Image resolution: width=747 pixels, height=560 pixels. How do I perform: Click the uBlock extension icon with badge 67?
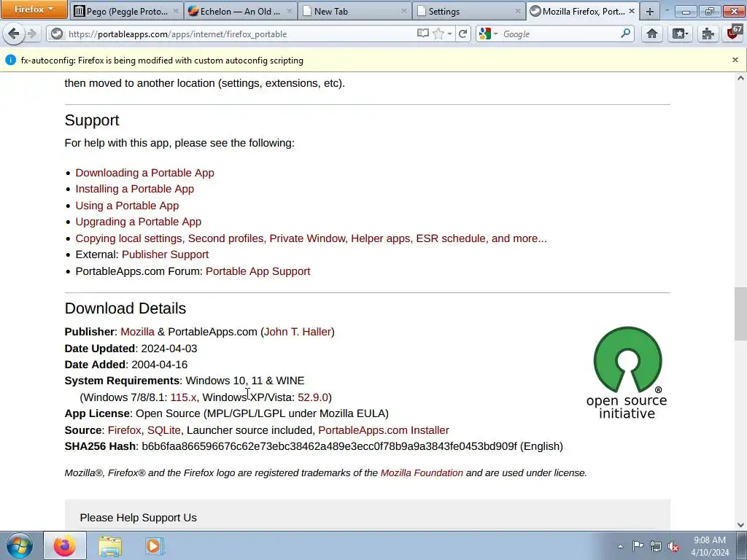(734, 33)
